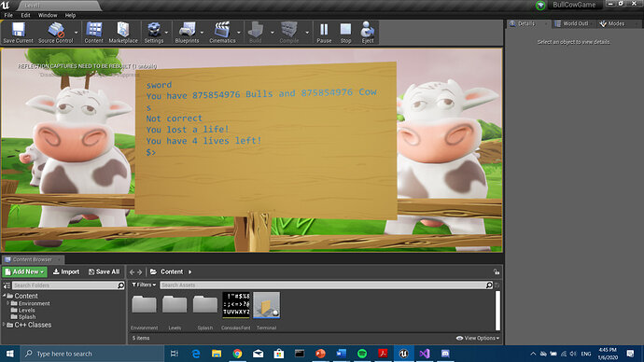Click the Build toolbar icon

256,33
